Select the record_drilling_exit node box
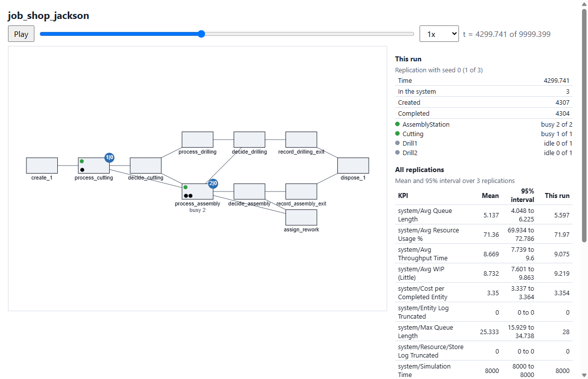The width and height of the screenshot is (588, 379). 301,140
